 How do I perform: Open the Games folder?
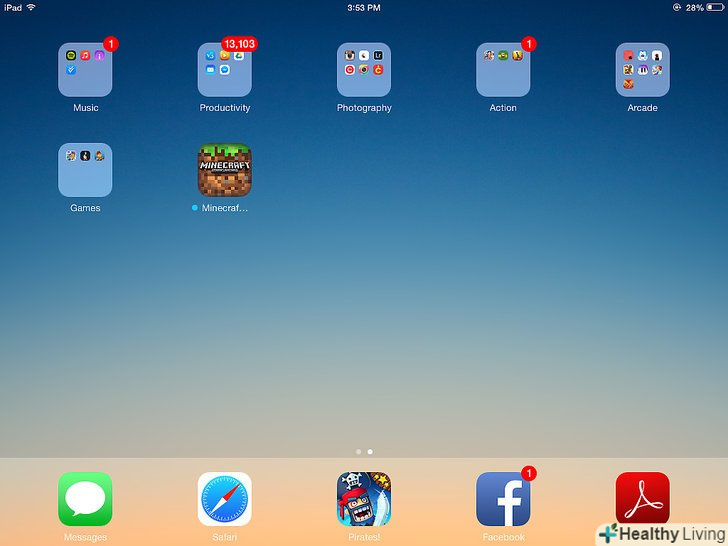coord(85,170)
